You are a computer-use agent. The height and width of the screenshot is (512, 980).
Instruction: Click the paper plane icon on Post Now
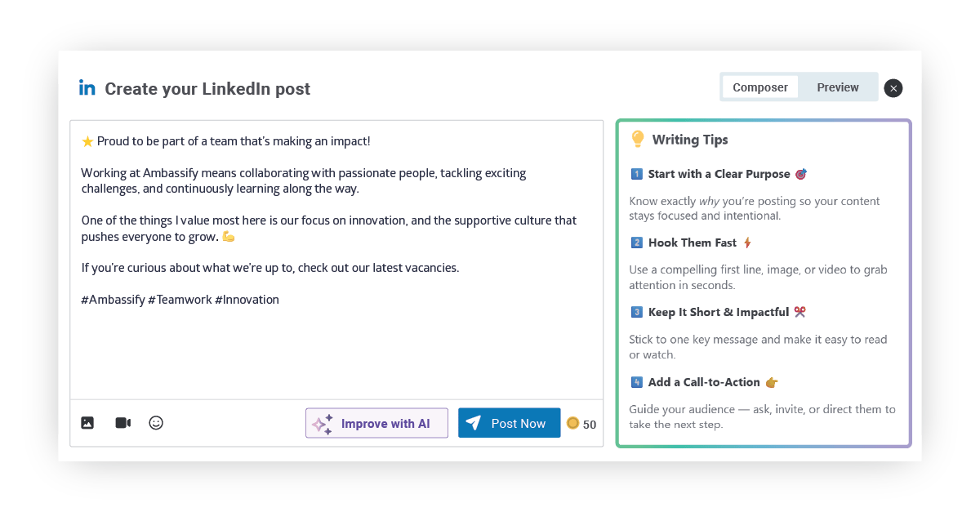tap(473, 423)
